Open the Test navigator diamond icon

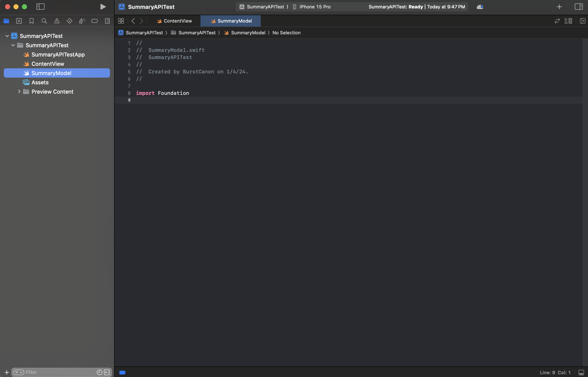coord(69,21)
